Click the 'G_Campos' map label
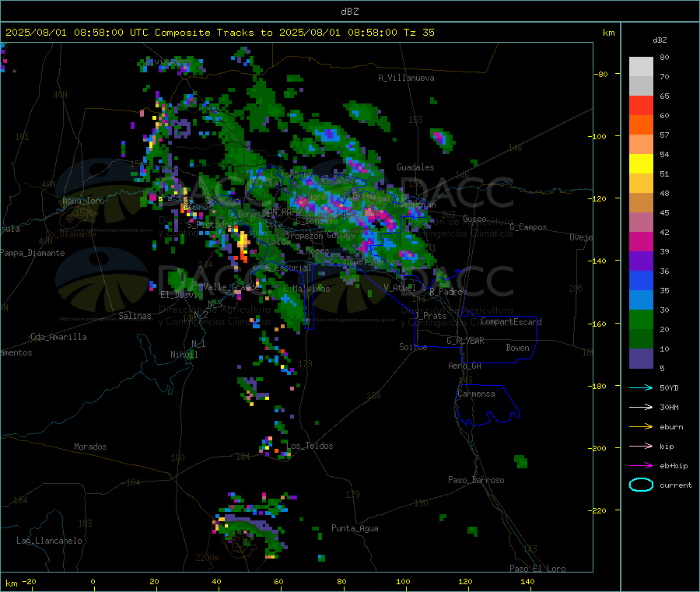Image resolution: width=700 pixels, height=592 pixels. coord(529,227)
